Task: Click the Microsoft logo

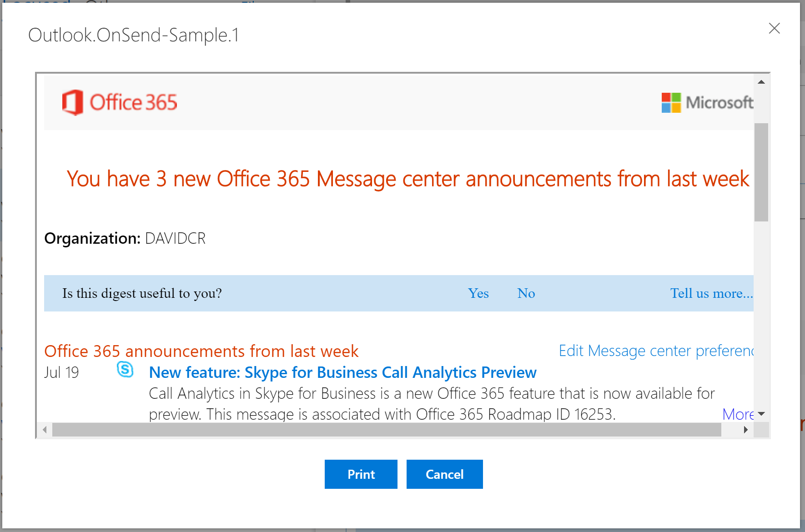Action: point(707,102)
